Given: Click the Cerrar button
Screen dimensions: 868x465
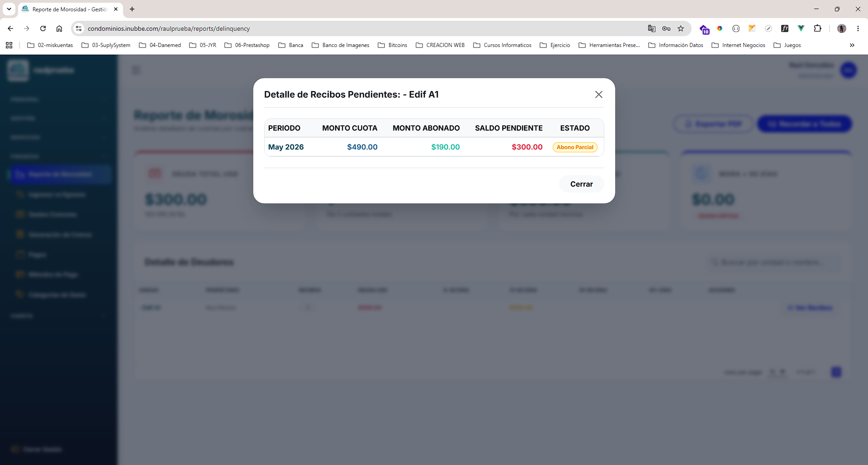Looking at the screenshot, I should 581,184.
